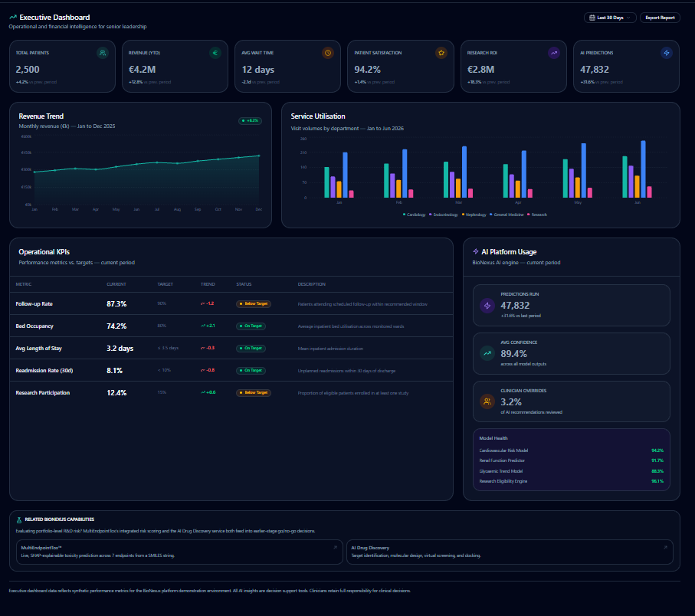Click the On Target badge for Bed Occupancy

251,326
